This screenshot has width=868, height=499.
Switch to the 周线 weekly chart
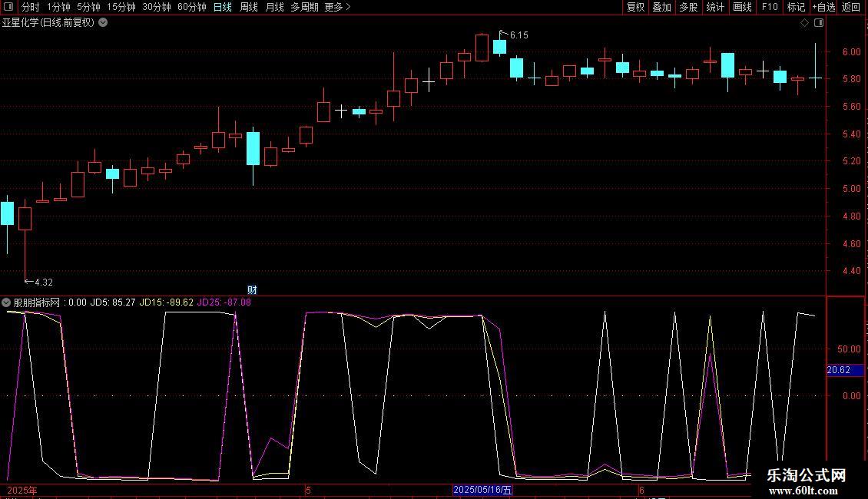pos(249,7)
